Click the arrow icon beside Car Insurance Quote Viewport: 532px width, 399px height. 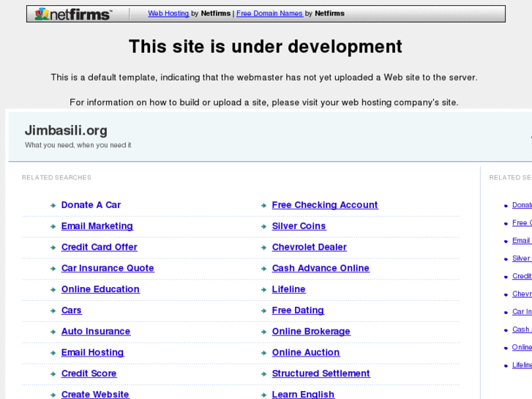point(53,269)
